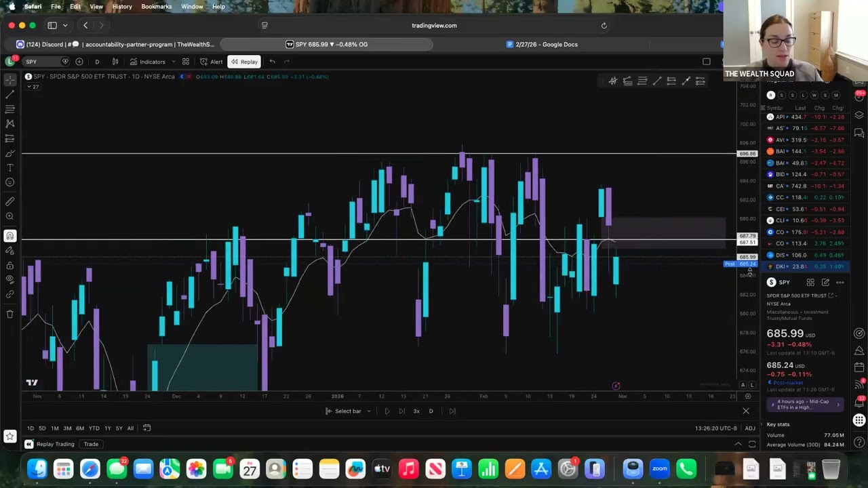868x488 pixels.
Task: Step forward one bar in replay
Action: click(401, 411)
